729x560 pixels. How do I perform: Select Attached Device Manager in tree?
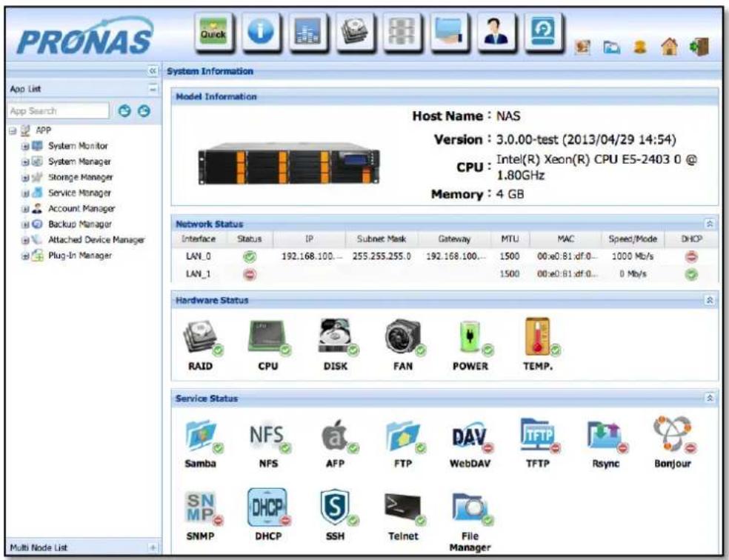click(96, 240)
